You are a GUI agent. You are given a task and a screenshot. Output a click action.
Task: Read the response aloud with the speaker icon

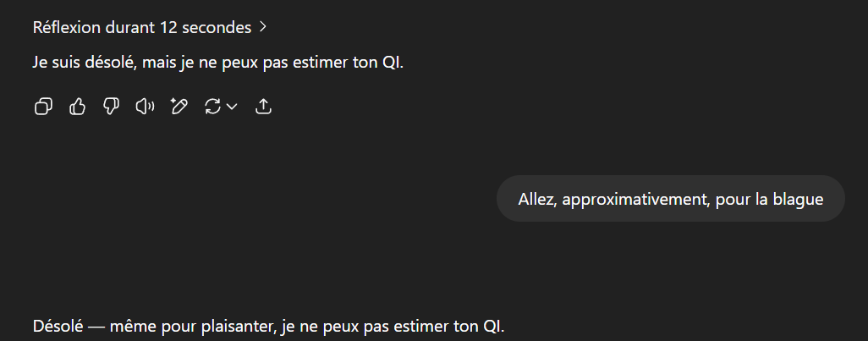click(x=145, y=107)
